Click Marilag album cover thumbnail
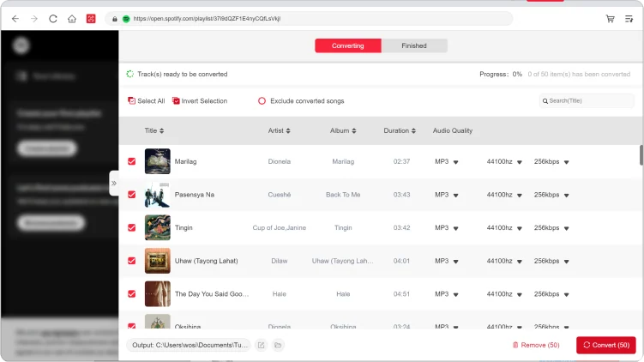The image size is (644, 362). [157, 161]
